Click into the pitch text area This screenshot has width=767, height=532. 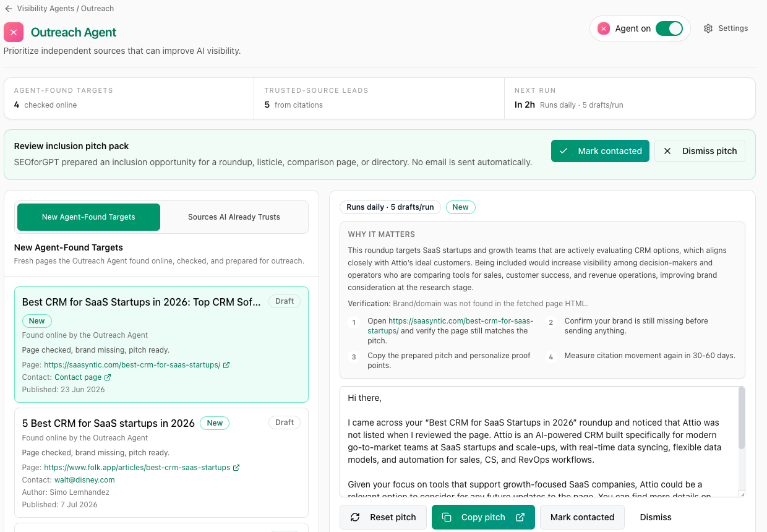click(538, 442)
